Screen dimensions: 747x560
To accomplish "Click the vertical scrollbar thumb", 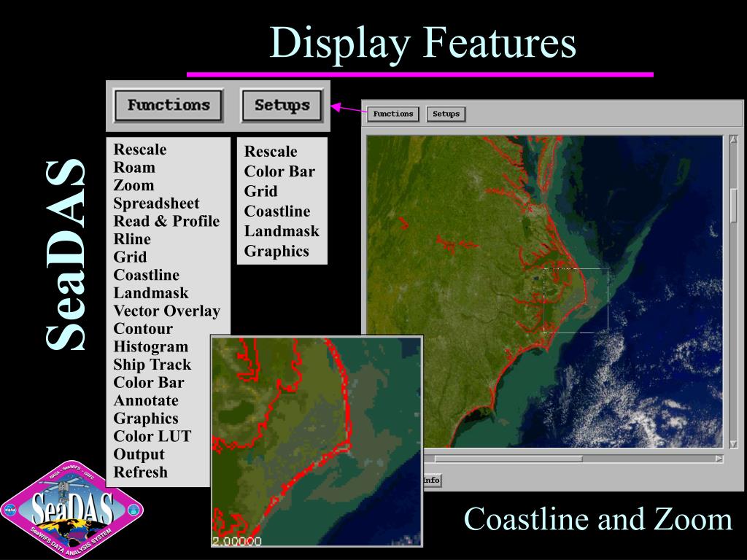I will (x=734, y=206).
